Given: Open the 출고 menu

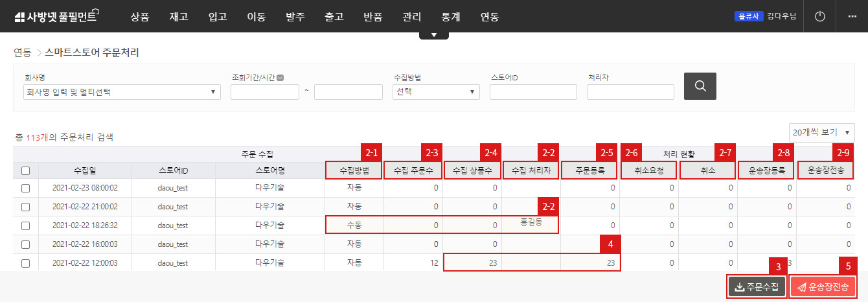Looking at the screenshot, I should (x=334, y=17).
